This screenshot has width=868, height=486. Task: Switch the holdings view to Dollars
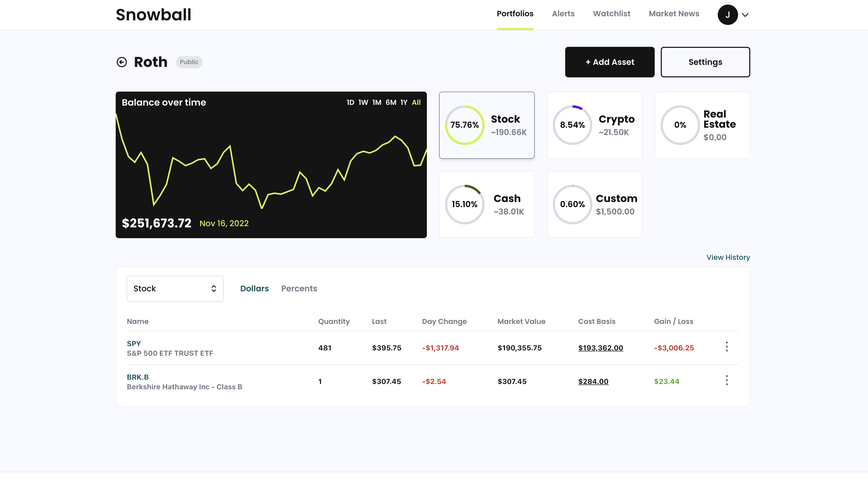click(255, 288)
